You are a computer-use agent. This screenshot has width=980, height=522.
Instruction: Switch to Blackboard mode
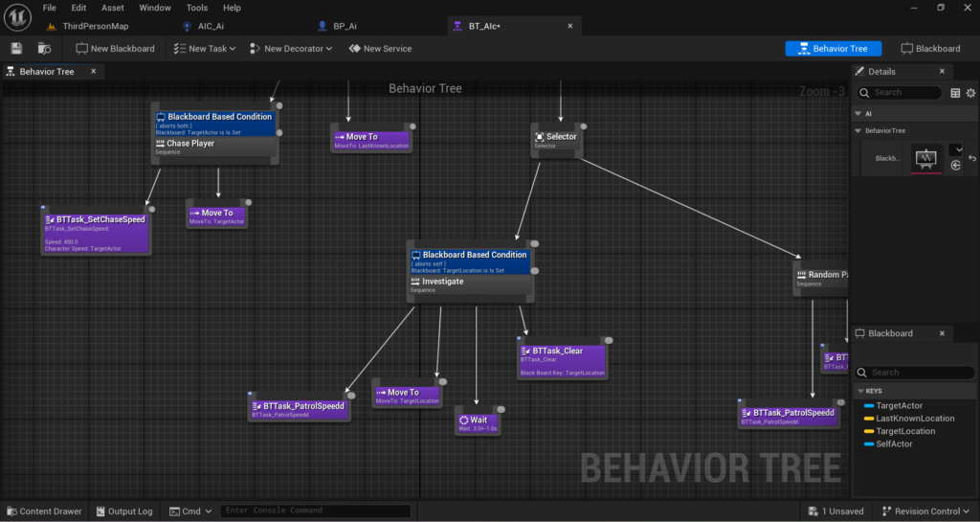pos(930,49)
